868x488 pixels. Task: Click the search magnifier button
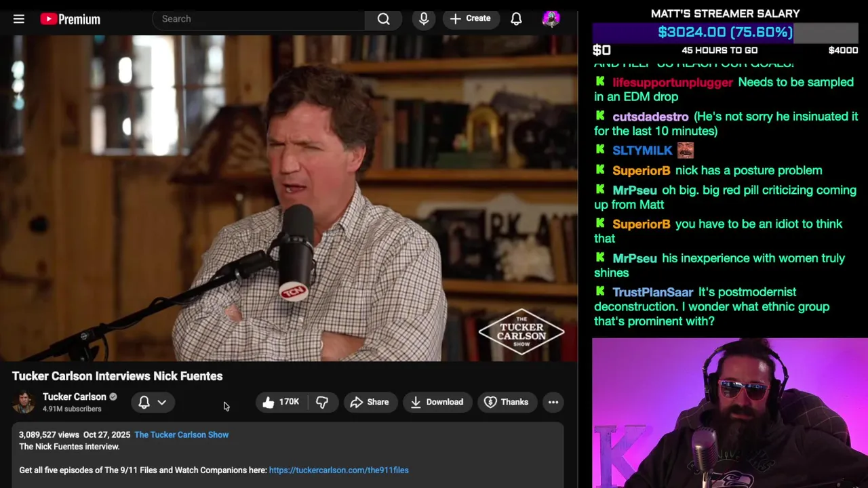click(x=384, y=19)
